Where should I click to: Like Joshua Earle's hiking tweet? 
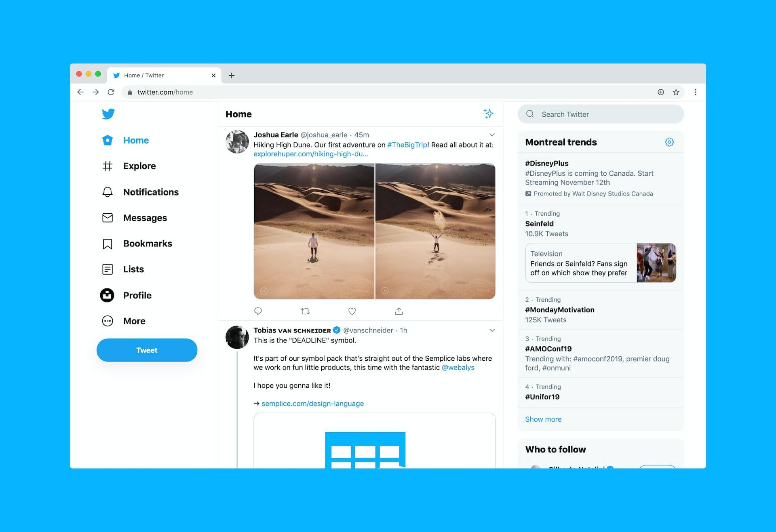coord(352,311)
